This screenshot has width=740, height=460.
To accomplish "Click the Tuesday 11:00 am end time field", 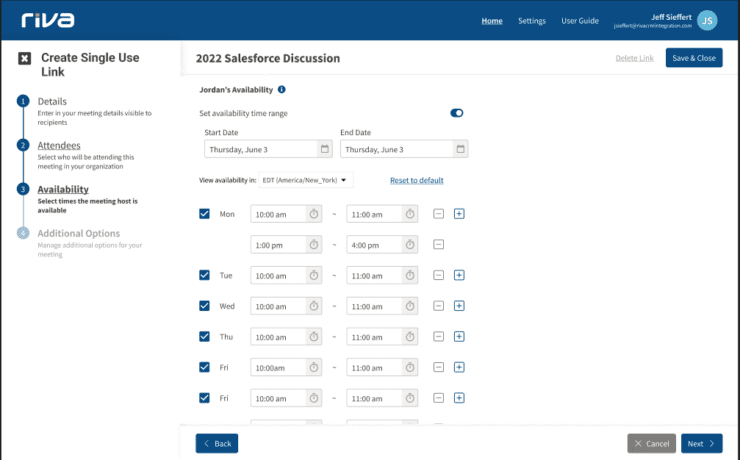I will point(375,276).
